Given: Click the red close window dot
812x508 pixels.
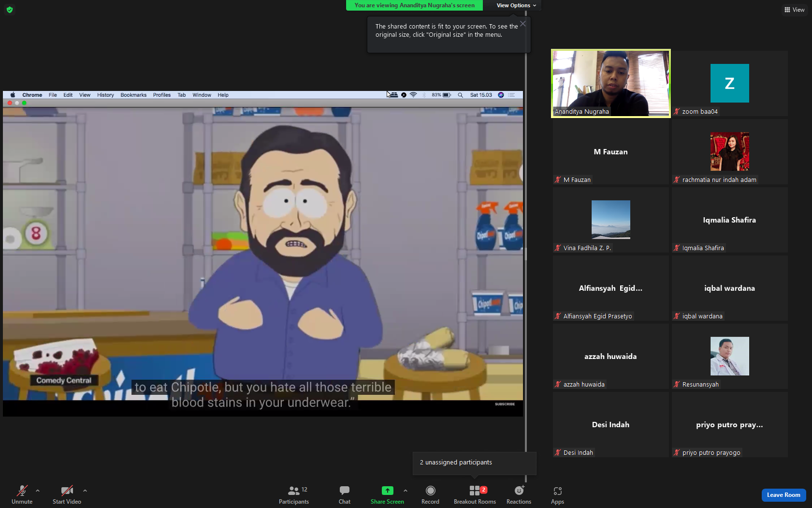Looking at the screenshot, I should coord(10,103).
